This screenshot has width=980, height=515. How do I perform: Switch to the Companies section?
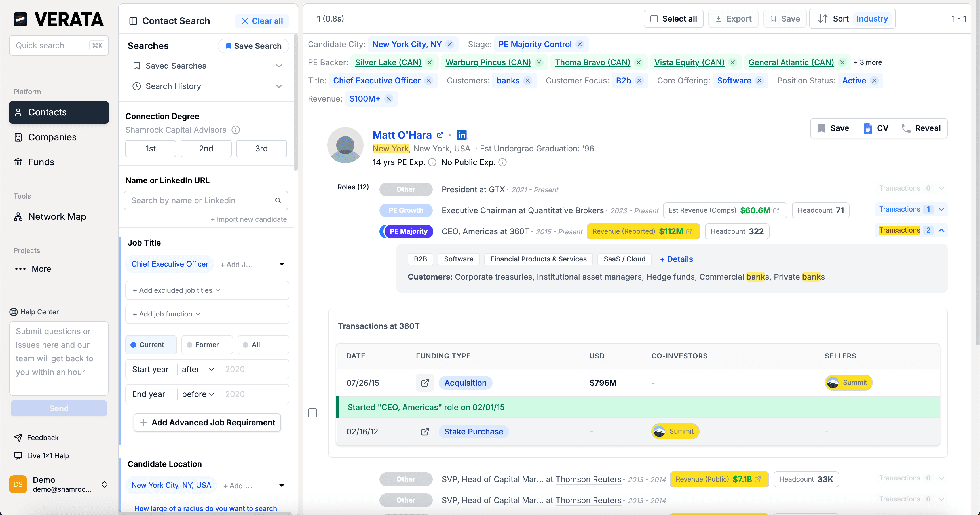[x=52, y=137]
